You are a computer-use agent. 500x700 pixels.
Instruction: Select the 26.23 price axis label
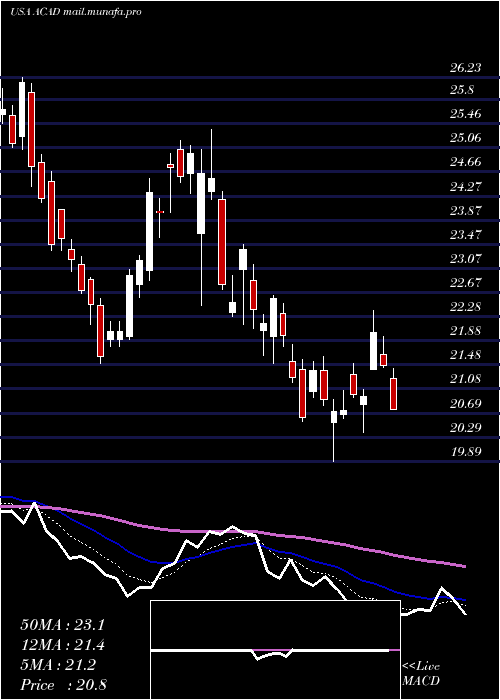click(465, 68)
